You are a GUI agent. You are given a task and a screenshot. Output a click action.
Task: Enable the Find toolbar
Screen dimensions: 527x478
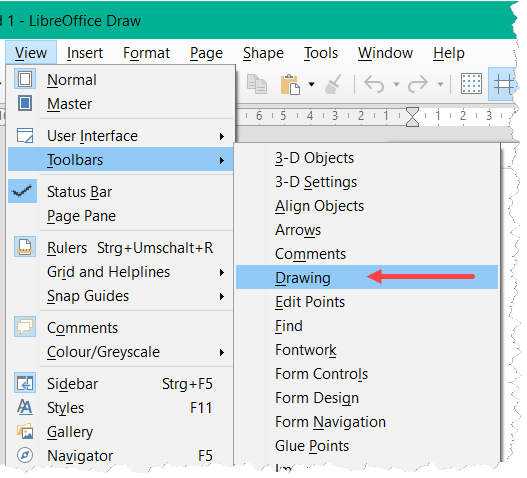click(x=367, y=326)
